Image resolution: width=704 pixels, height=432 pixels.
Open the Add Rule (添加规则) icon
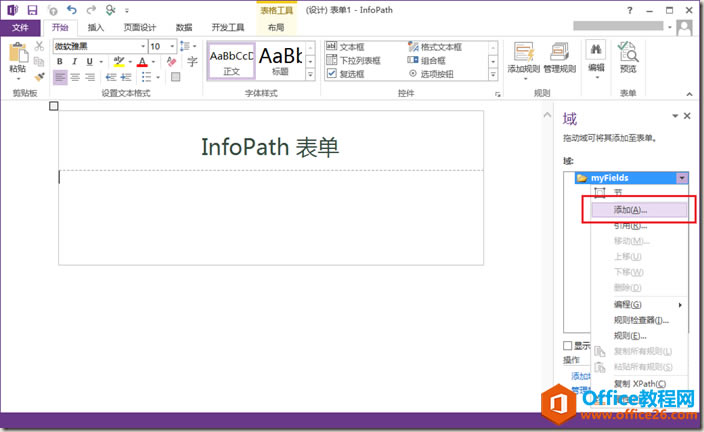(524, 56)
